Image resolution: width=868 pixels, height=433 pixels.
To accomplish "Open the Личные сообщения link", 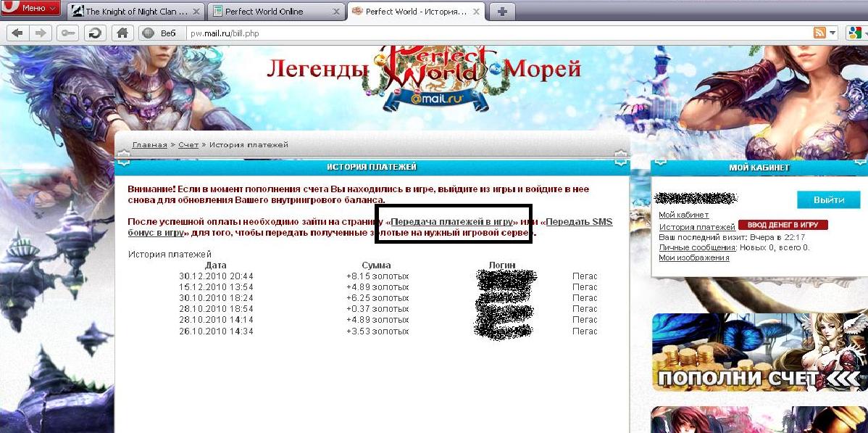I will (x=696, y=247).
